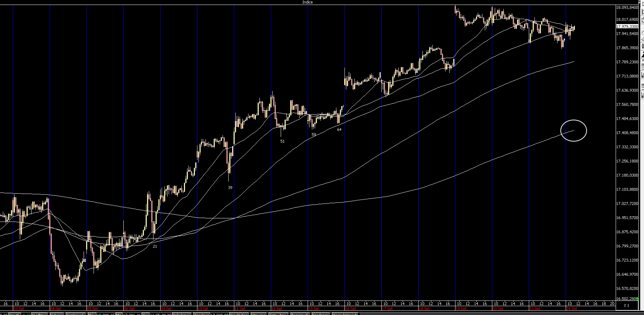The width and height of the screenshot is (644, 315).
Task: Select the 19 Set date label
Action: pyautogui.click(x=461, y=309)
